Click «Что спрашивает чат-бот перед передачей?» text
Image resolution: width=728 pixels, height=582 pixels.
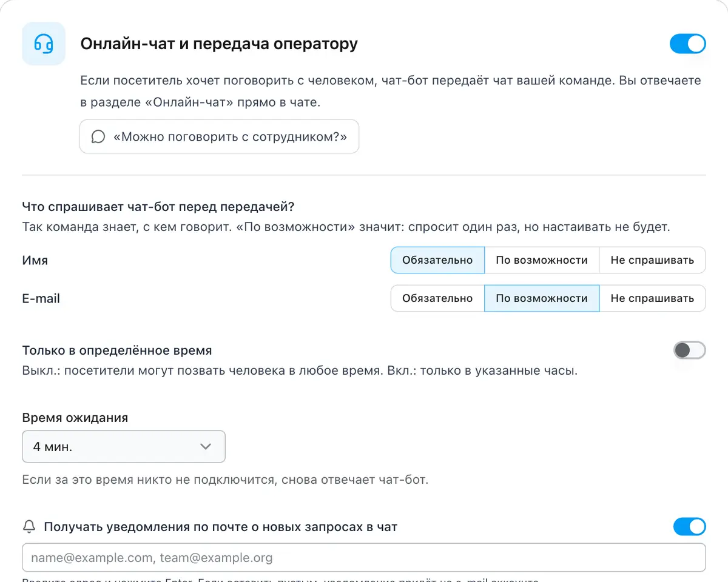158,207
